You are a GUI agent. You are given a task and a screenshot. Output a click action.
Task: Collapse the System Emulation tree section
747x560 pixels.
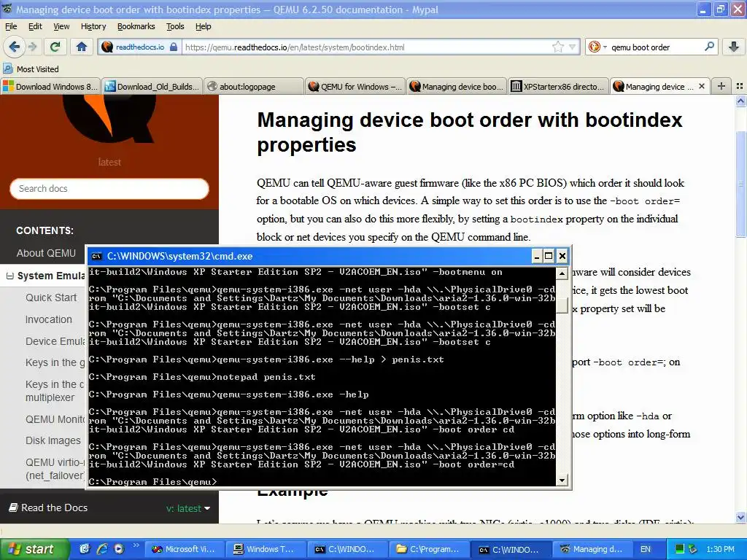[9, 276]
